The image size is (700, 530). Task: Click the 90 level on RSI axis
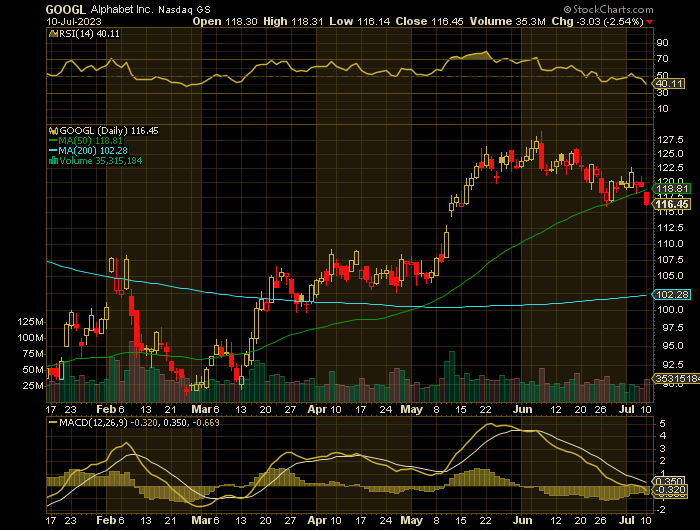click(x=662, y=43)
